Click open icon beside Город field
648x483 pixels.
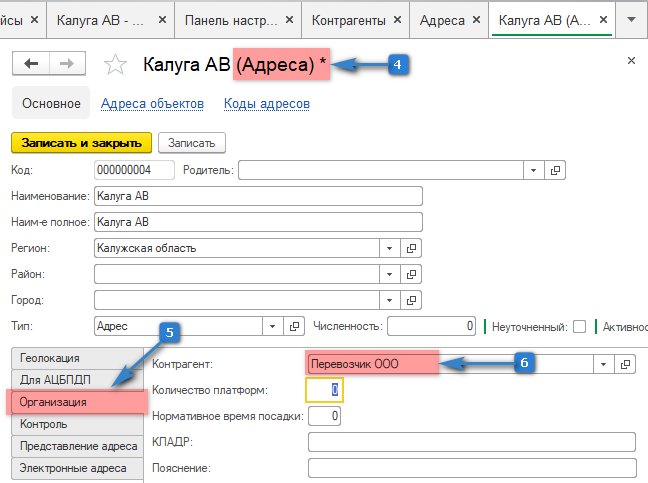pos(411,300)
